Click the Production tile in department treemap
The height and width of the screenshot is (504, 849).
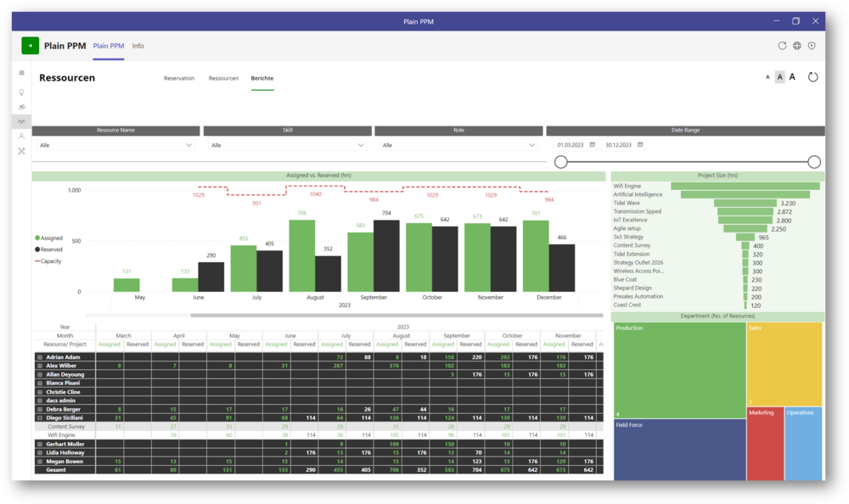(678, 370)
